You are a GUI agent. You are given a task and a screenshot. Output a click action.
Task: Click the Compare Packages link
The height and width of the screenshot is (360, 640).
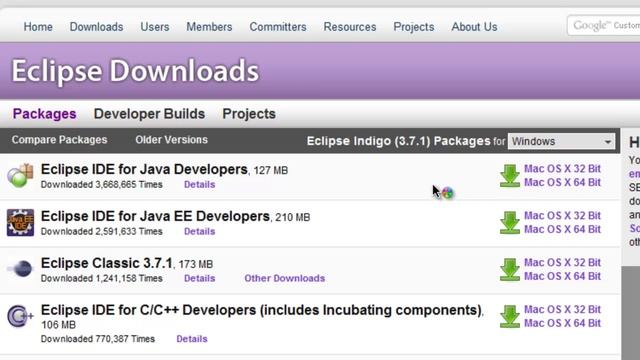[60, 140]
